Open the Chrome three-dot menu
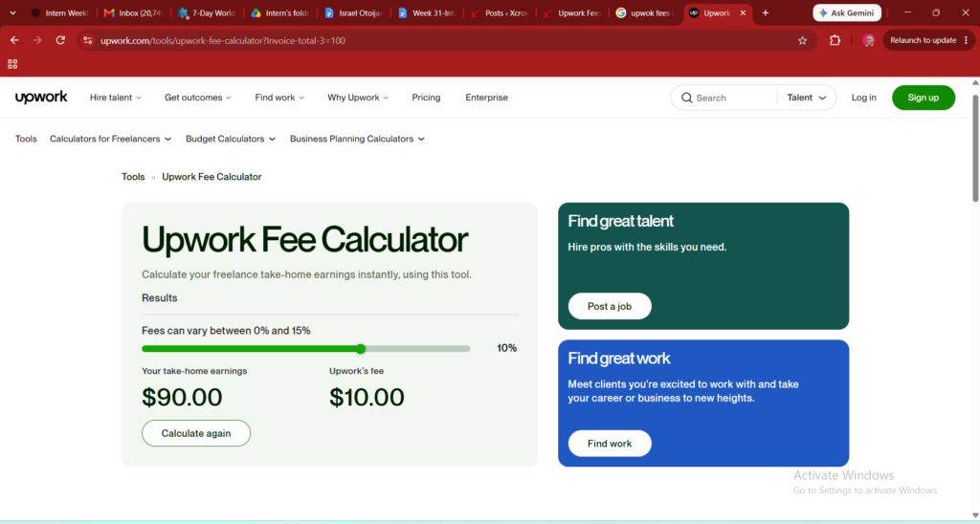This screenshot has width=980, height=524. coord(967,40)
